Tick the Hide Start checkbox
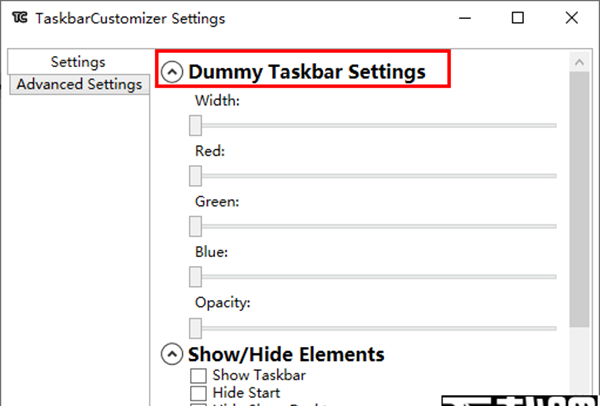This screenshot has width=600, height=406. (198, 393)
